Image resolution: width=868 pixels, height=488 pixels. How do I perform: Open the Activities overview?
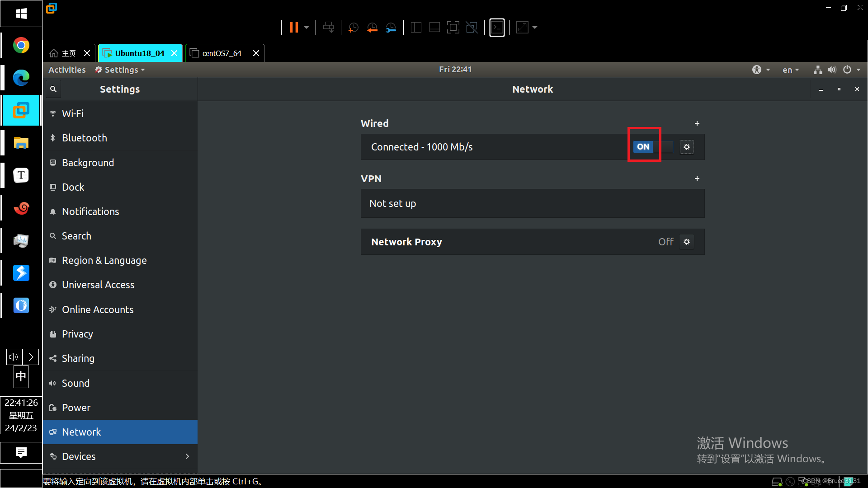[67, 70]
